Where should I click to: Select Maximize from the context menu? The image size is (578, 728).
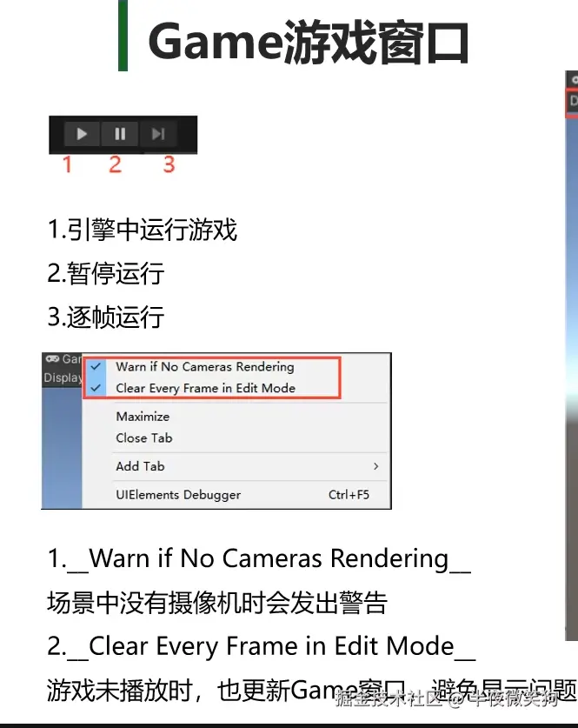point(143,417)
